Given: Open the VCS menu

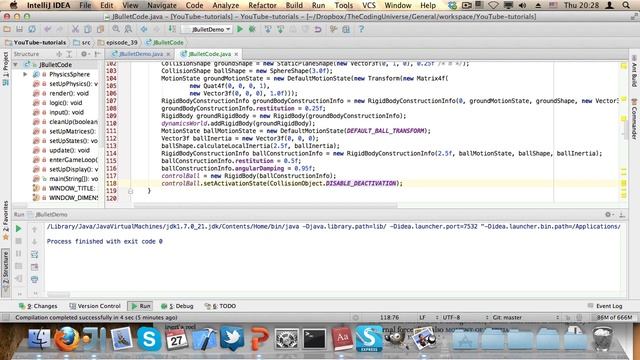Looking at the screenshot, I should [369, 5].
